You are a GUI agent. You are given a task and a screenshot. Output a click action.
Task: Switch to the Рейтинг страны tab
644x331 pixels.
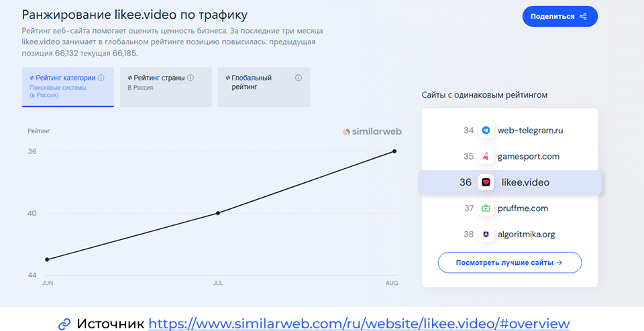(x=166, y=87)
